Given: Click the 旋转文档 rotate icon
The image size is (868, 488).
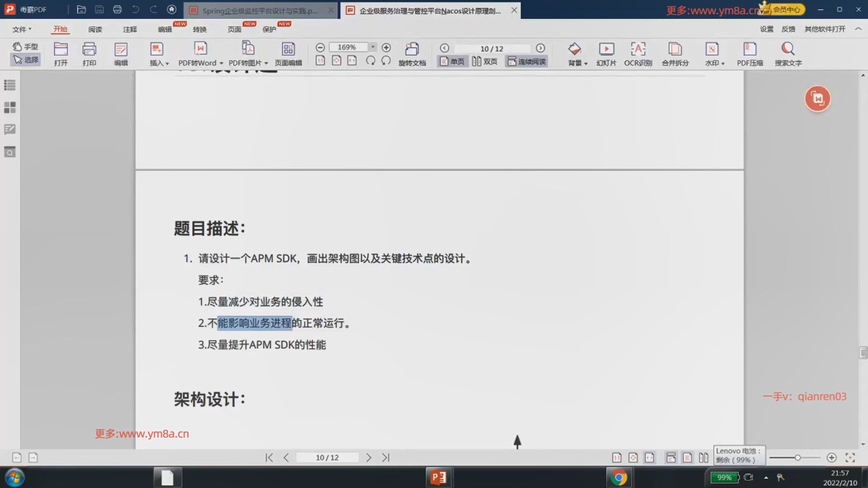Looking at the screenshot, I should pos(412,49).
